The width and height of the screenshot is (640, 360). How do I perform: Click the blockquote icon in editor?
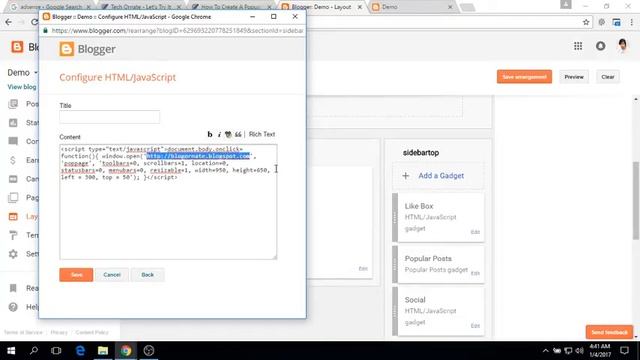[x=238, y=134]
